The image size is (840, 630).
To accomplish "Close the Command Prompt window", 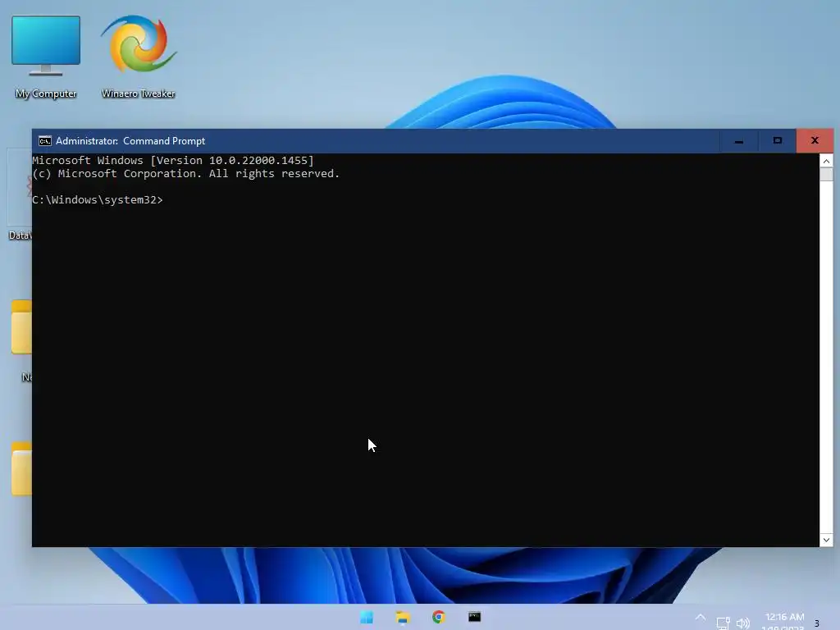I will coord(815,141).
